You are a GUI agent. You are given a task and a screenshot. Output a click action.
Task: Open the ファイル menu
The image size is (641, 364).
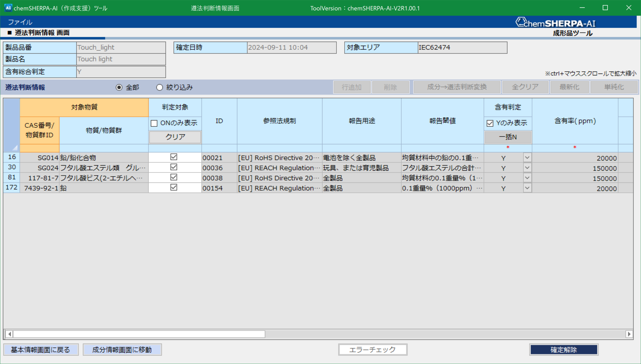[x=20, y=22]
